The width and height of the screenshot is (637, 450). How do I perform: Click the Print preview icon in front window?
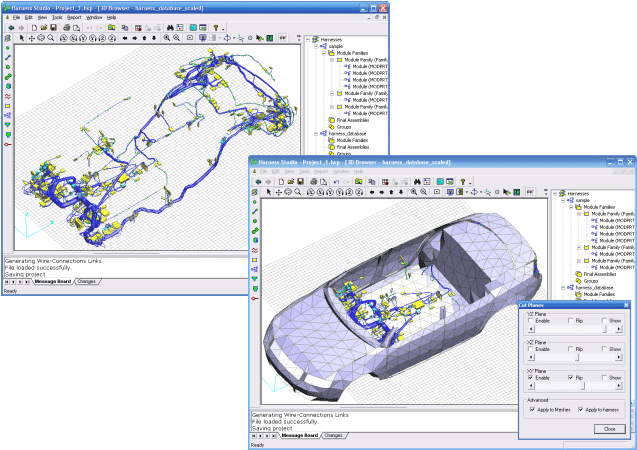[323, 182]
